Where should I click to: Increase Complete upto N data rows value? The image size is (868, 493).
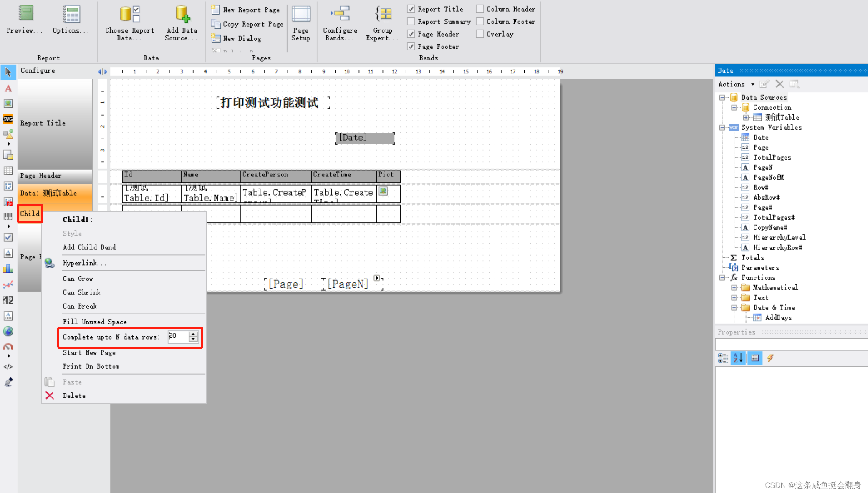[192, 335]
